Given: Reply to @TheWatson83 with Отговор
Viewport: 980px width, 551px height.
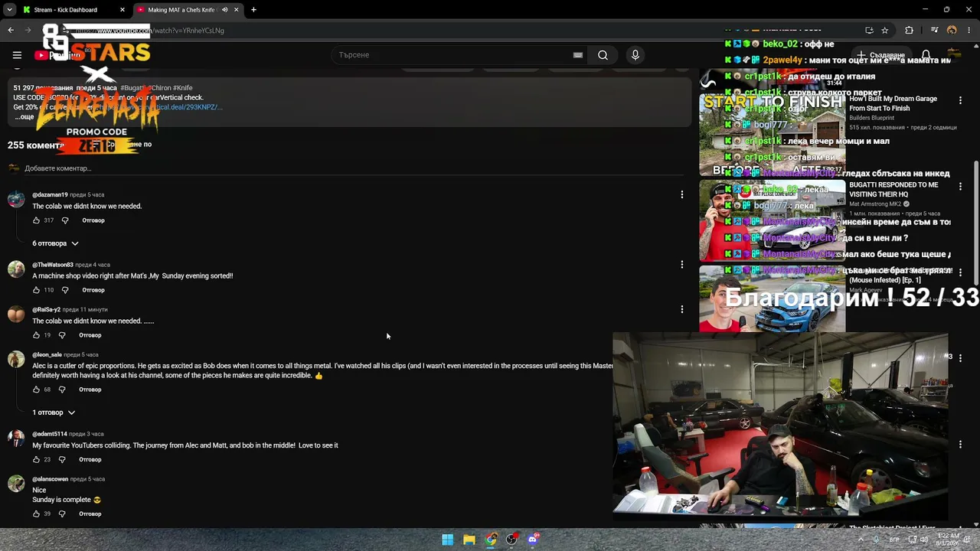Looking at the screenshot, I should tap(93, 290).
